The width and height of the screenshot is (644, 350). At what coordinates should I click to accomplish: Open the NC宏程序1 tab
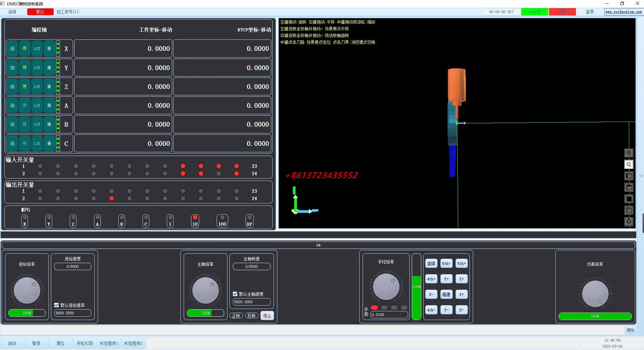coord(109,343)
